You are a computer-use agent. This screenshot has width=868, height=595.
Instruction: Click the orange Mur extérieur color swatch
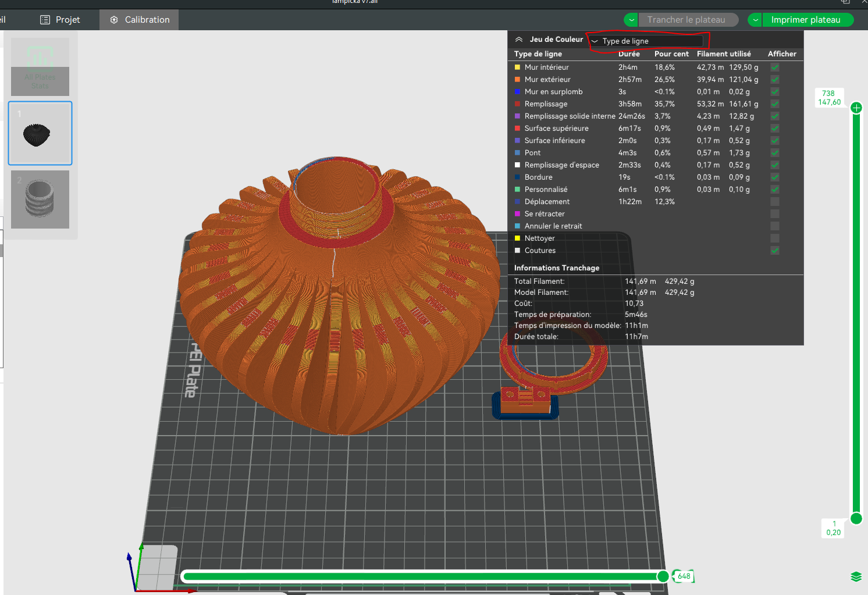point(517,80)
